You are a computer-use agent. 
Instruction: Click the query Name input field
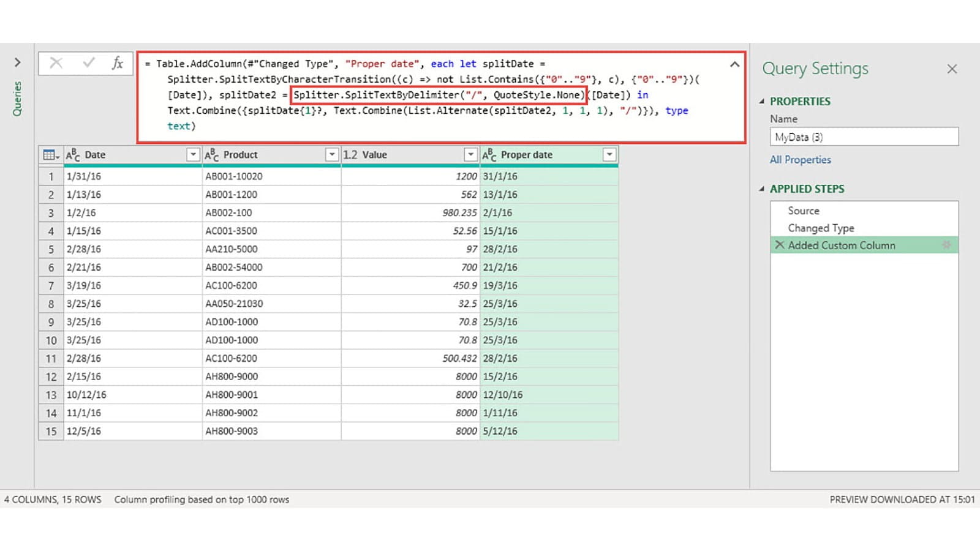864,137
